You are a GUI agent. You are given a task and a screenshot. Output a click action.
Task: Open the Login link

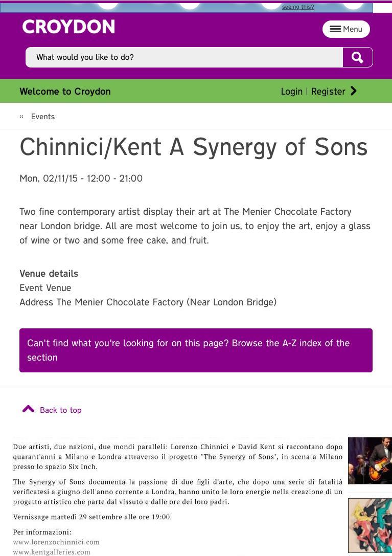point(291,91)
